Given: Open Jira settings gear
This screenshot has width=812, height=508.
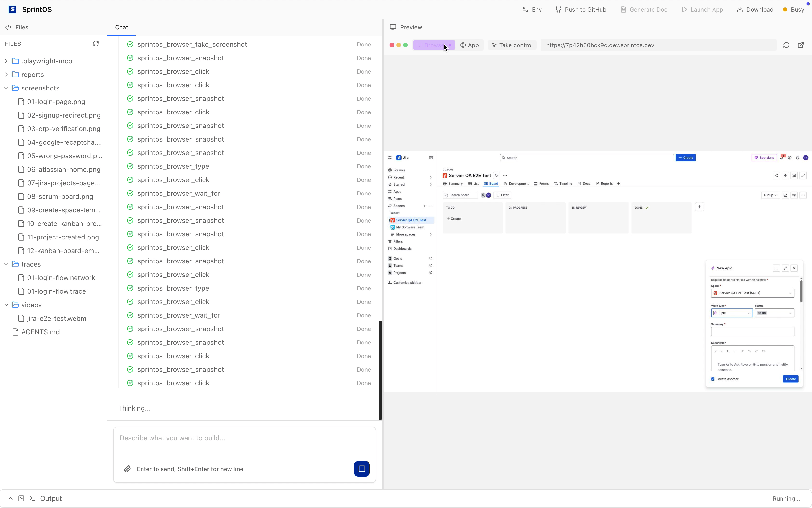Looking at the screenshot, I should click(x=798, y=157).
